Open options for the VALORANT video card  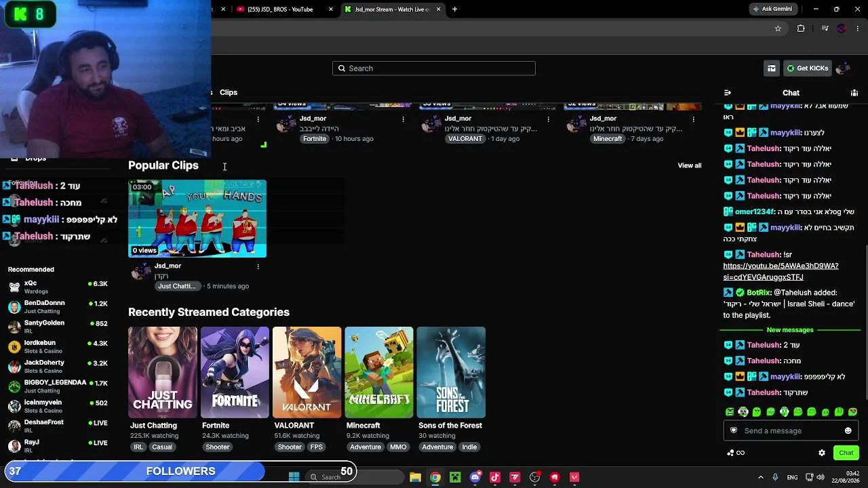coord(548,119)
